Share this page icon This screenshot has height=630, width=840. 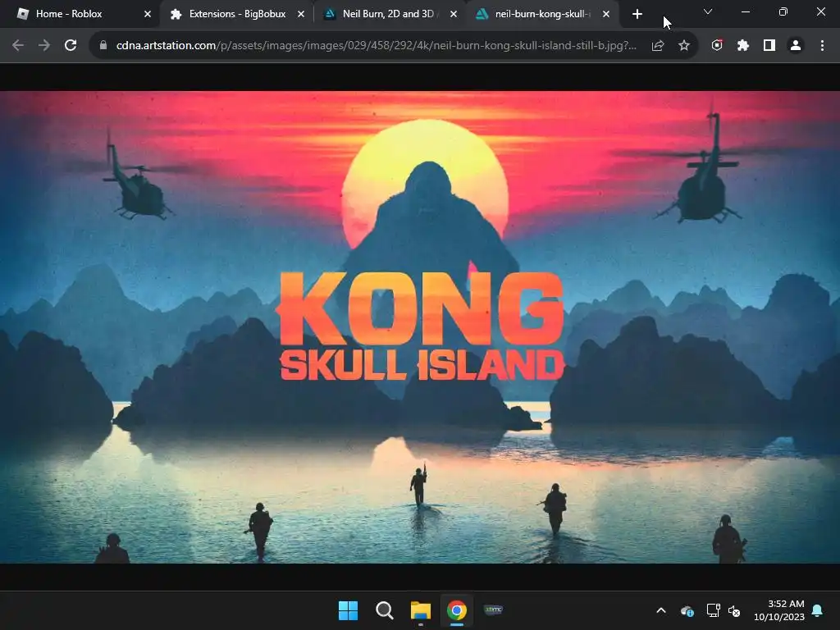pyautogui.click(x=658, y=46)
